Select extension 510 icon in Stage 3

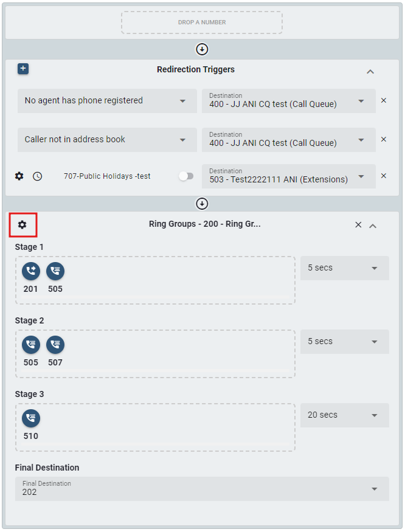coord(31,418)
